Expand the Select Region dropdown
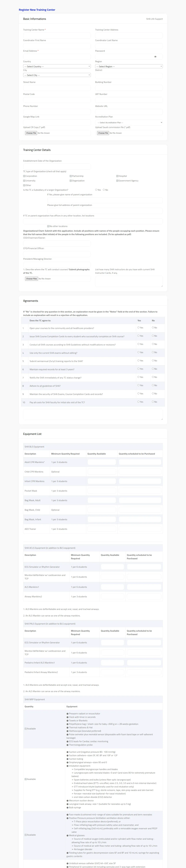The height and width of the screenshot is (868, 186). click(x=129, y=66)
